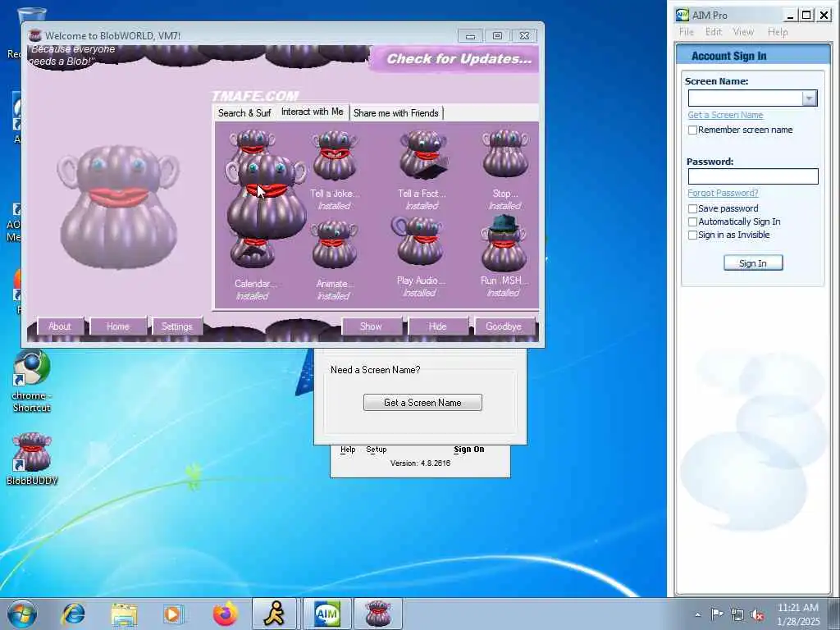Open Internet Explorer from taskbar
840x630 pixels.
73,614
